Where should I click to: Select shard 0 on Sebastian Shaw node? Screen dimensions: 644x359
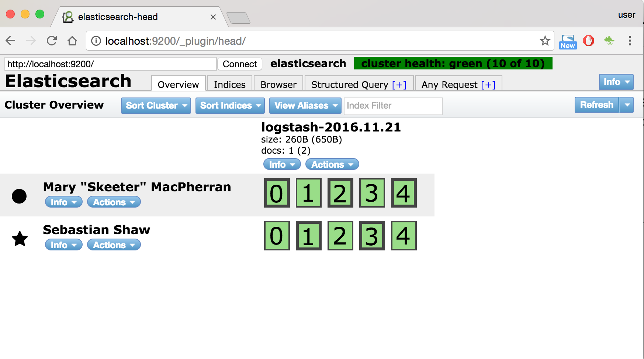pyautogui.click(x=277, y=236)
